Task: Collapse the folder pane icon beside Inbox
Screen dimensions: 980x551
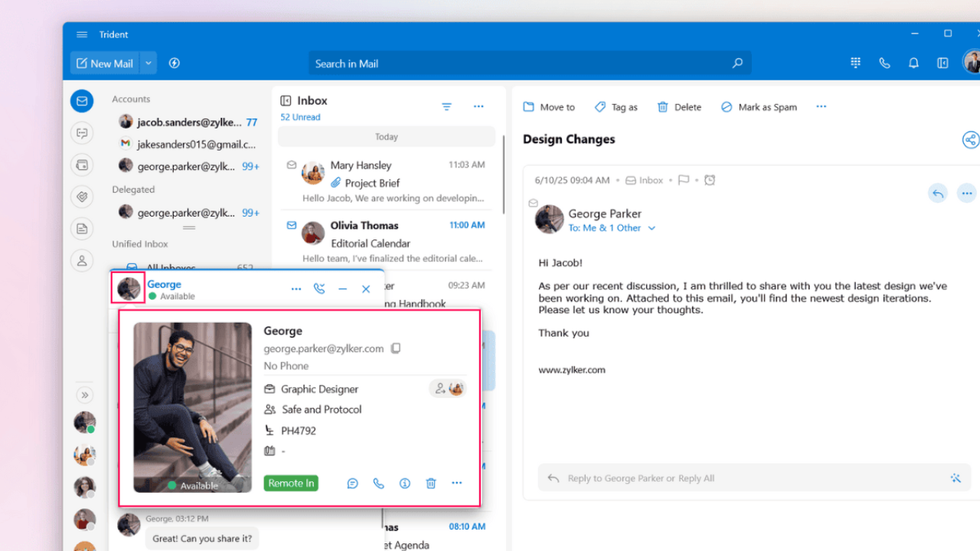Action: (286, 100)
